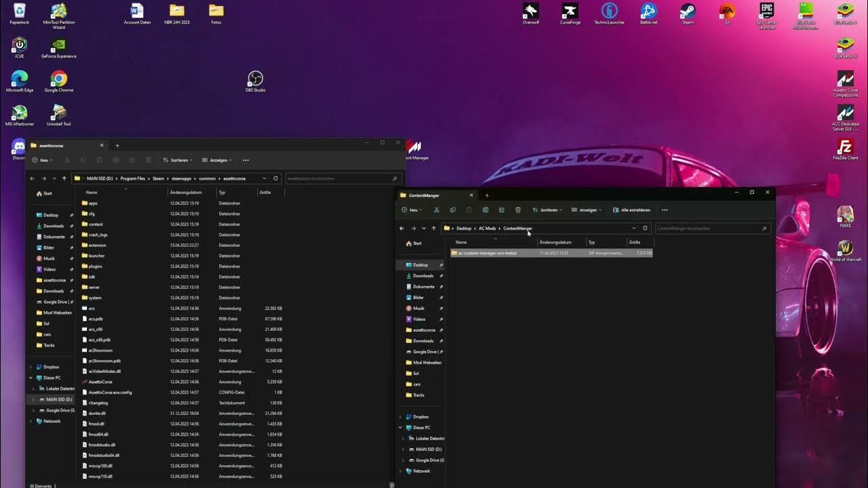Open recent locations chevron in ContentManger window
This screenshot has height=488, width=868.
424,228
